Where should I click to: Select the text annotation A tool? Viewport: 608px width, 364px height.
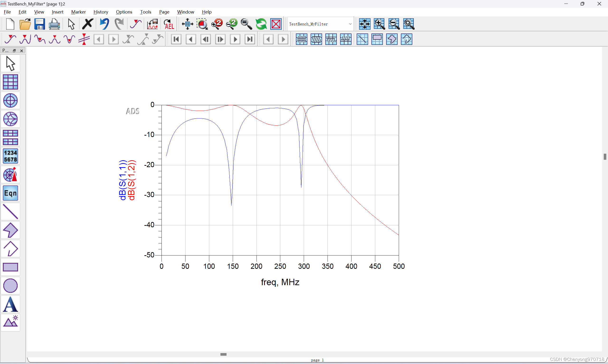click(10, 304)
